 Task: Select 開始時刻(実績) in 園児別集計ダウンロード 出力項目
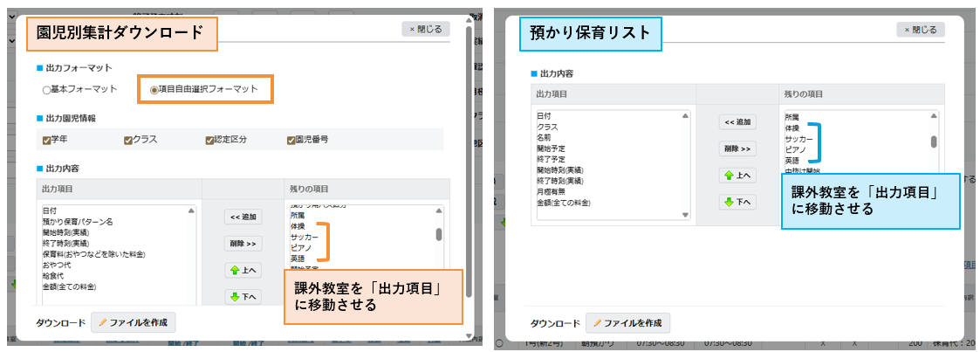pyautogui.click(x=65, y=232)
